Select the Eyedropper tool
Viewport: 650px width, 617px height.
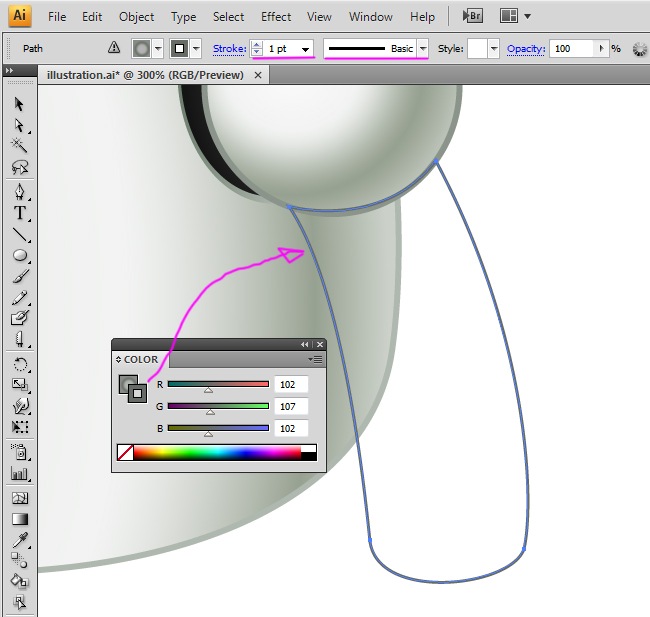pos(20,540)
